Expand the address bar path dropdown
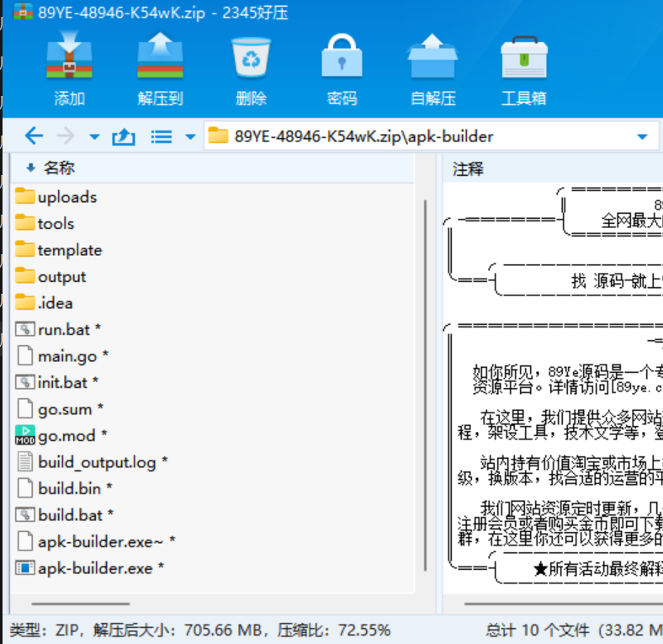The image size is (663, 644). pos(643,137)
